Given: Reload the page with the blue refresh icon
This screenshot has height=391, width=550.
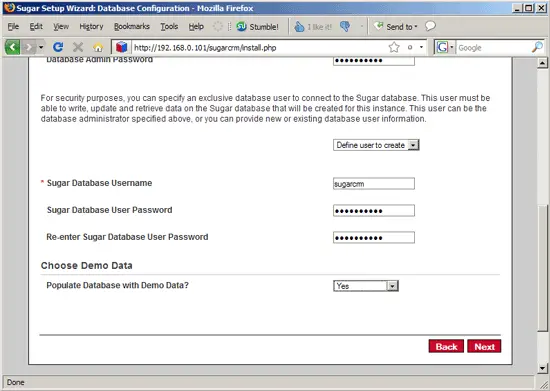Looking at the screenshot, I should pyautogui.click(x=58, y=47).
